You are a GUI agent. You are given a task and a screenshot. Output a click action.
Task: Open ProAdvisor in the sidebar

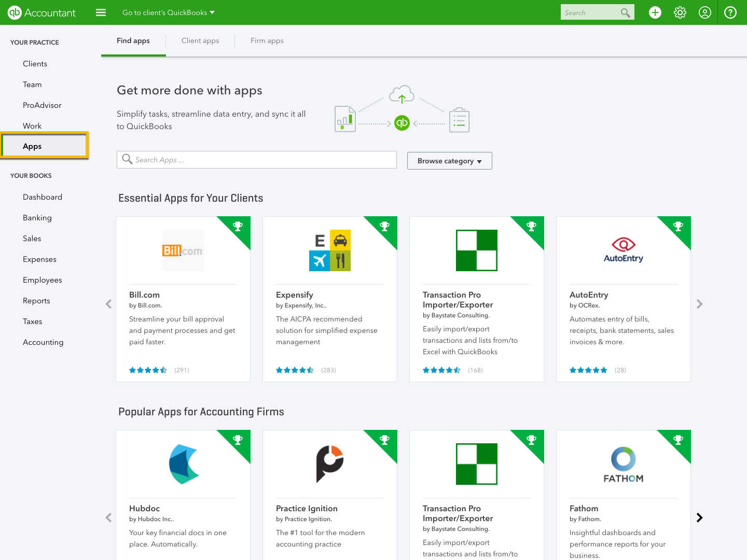click(42, 105)
